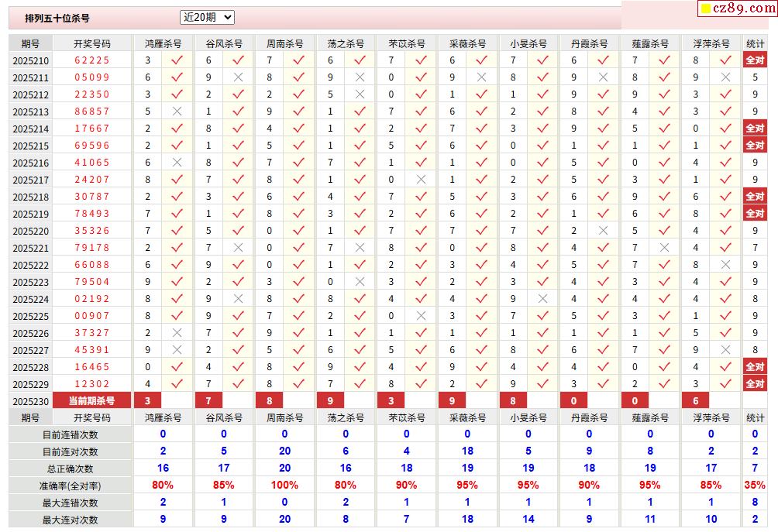Click the X mark for 谷风杀号 in row 2025211
Screen dimensions: 778x532
pos(238,77)
